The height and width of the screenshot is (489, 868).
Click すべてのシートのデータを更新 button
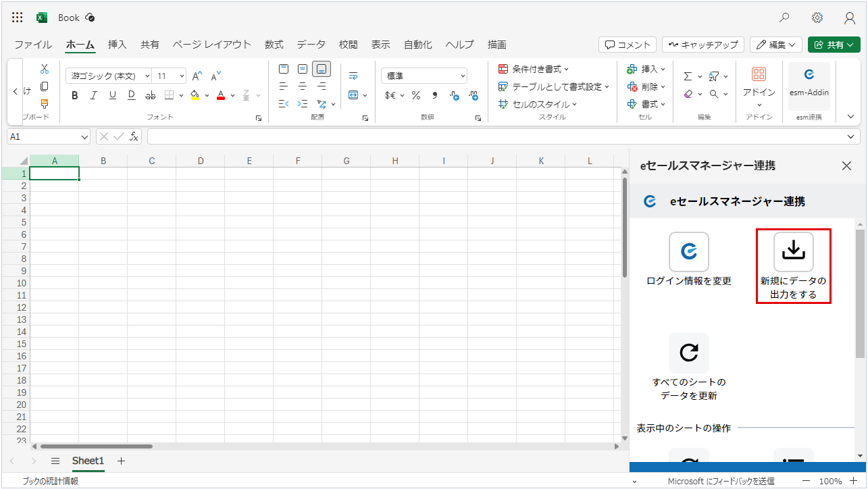coord(689,367)
